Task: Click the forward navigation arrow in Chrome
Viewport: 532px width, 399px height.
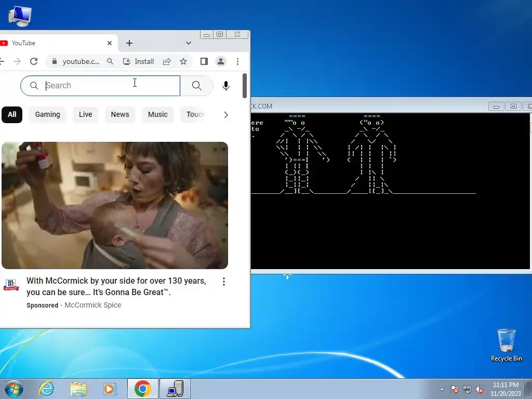Action: point(17,61)
